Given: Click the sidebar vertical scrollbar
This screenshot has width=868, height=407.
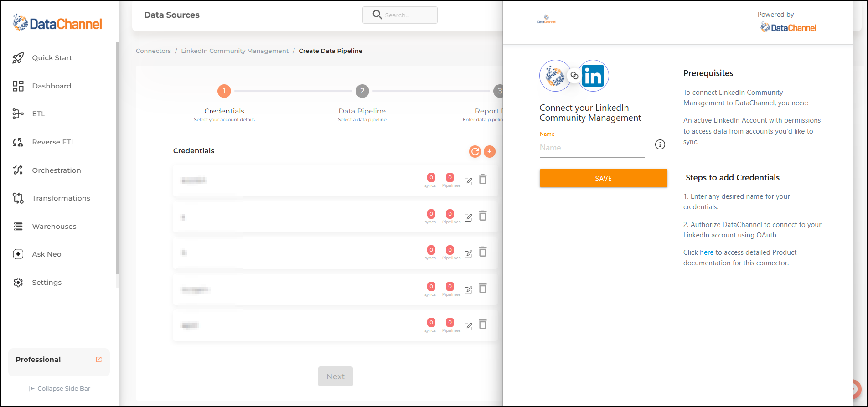Looking at the screenshot, I should pos(117,158).
